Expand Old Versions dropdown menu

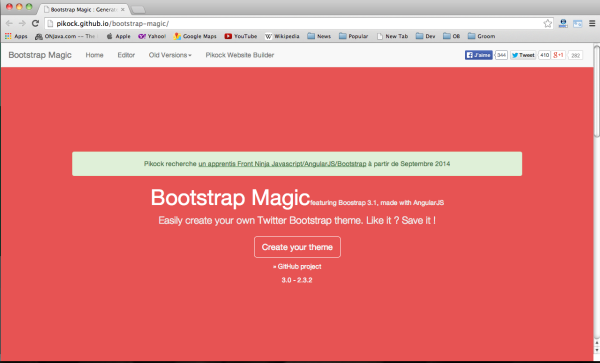(170, 55)
